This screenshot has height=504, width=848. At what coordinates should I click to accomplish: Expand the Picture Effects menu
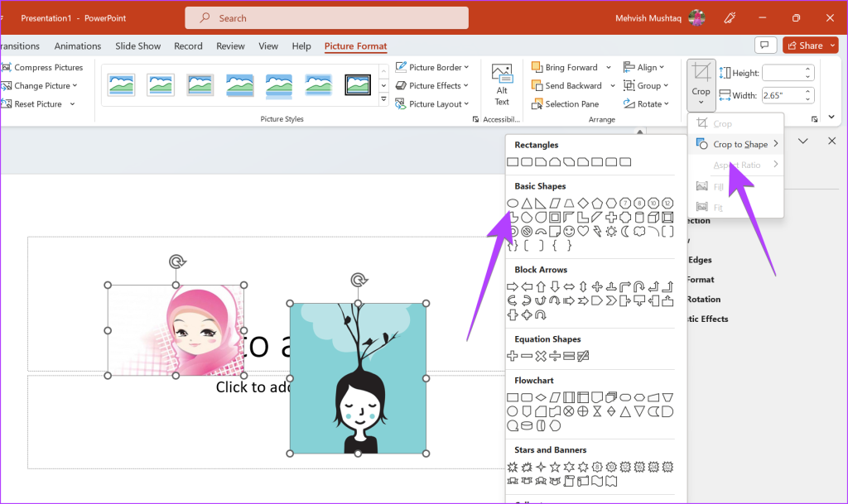[432, 85]
